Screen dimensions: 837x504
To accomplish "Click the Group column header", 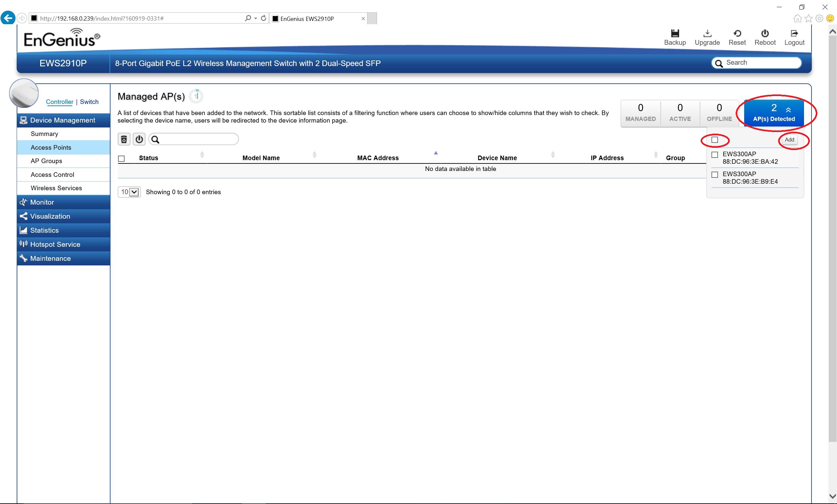I will coord(675,158).
